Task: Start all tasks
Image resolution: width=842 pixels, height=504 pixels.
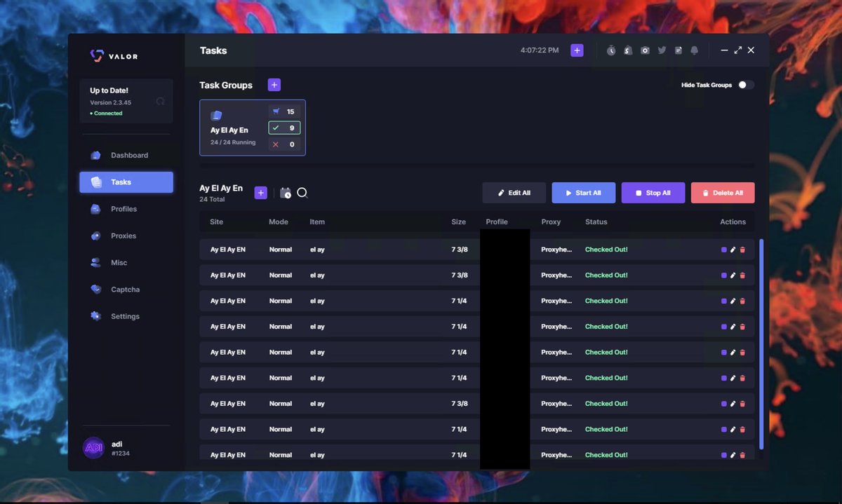Action: (x=583, y=192)
